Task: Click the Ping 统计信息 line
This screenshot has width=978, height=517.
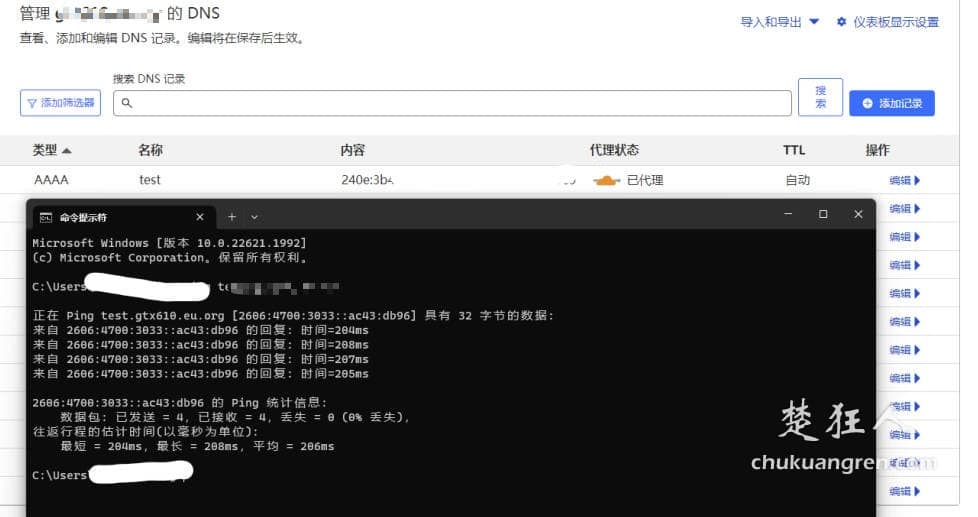Action: pos(180,403)
